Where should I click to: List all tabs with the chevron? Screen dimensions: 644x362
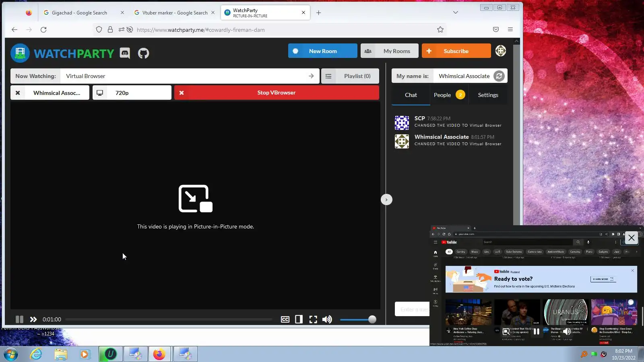pos(456,13)
